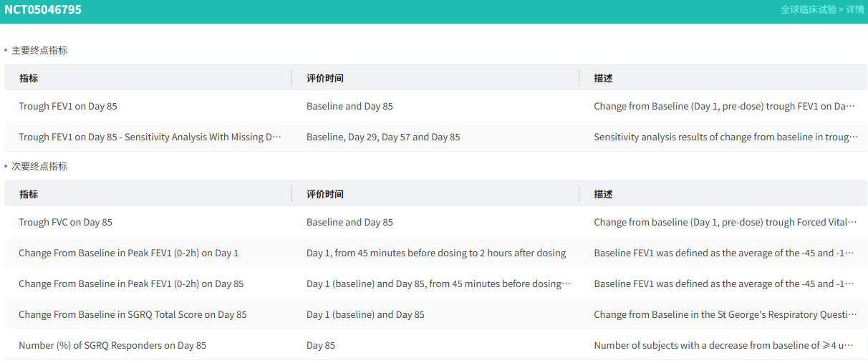
Task: Click 'Baseline, Day 29, Day 57 and Day 85'
Action: pos(383,137)
